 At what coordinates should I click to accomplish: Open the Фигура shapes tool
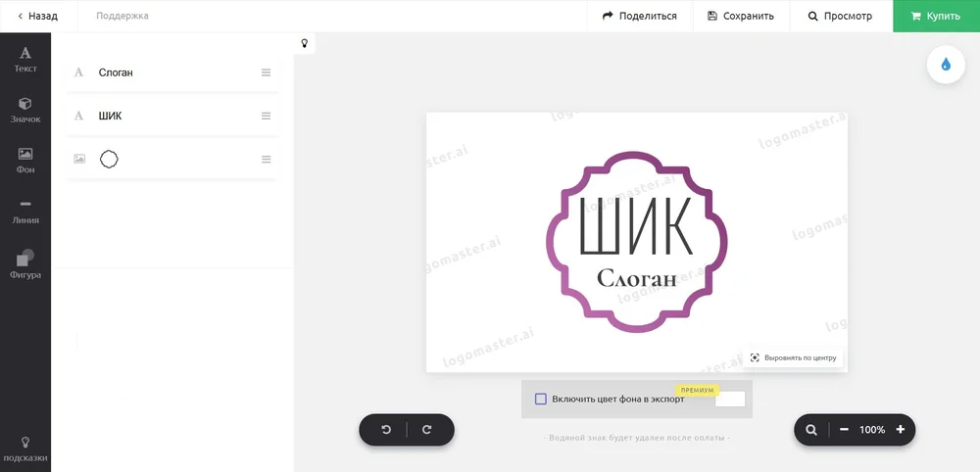25,264
